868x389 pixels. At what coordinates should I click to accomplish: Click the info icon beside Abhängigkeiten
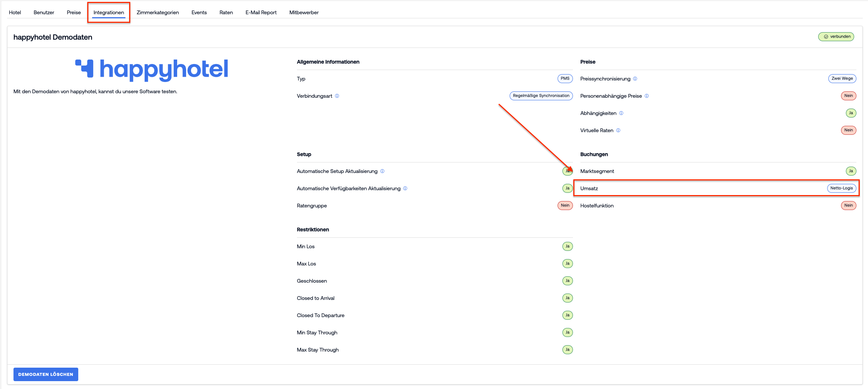point(621,113)
